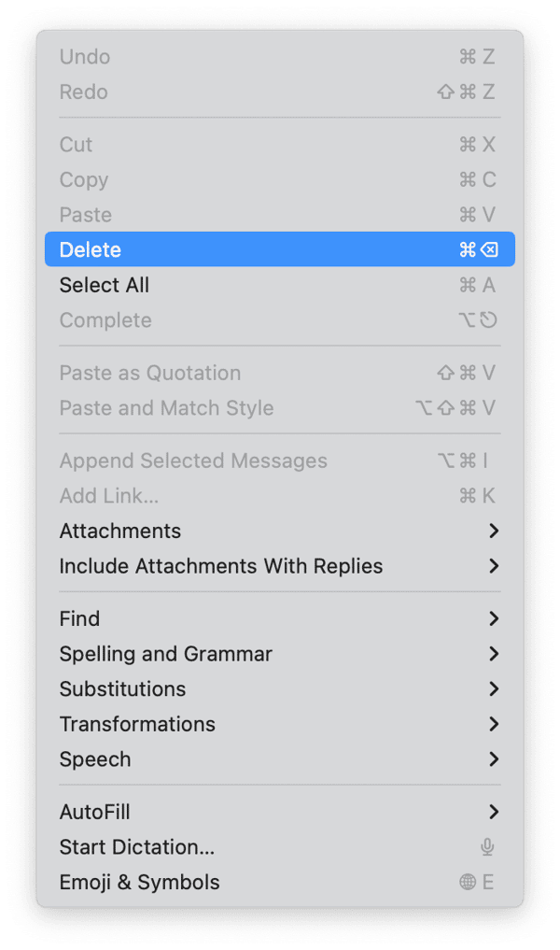
Task: Open the AutoFill submenu
Action: click(95, 812)
